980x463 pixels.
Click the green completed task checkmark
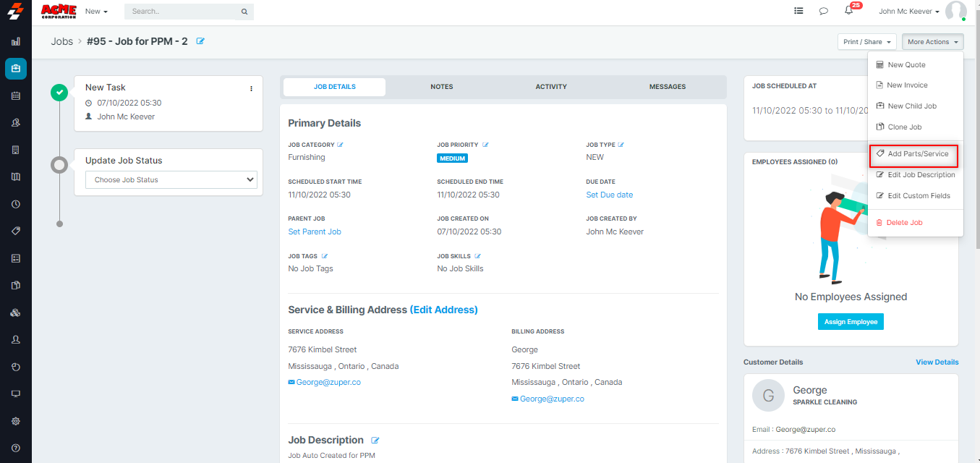point(59,93)
